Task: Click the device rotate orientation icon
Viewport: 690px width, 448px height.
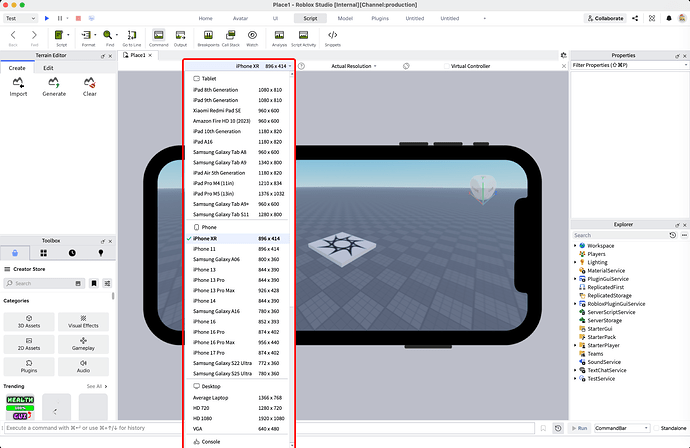Action: (x=406, y=66)
